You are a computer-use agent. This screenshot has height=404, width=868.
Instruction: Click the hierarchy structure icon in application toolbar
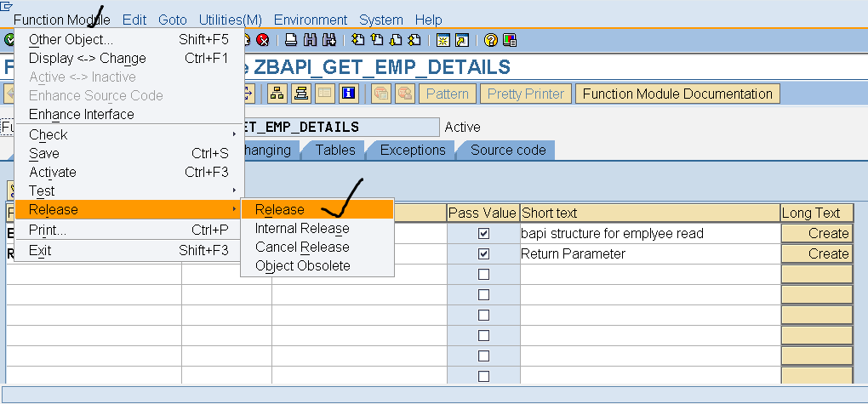[x=277, y=94]
